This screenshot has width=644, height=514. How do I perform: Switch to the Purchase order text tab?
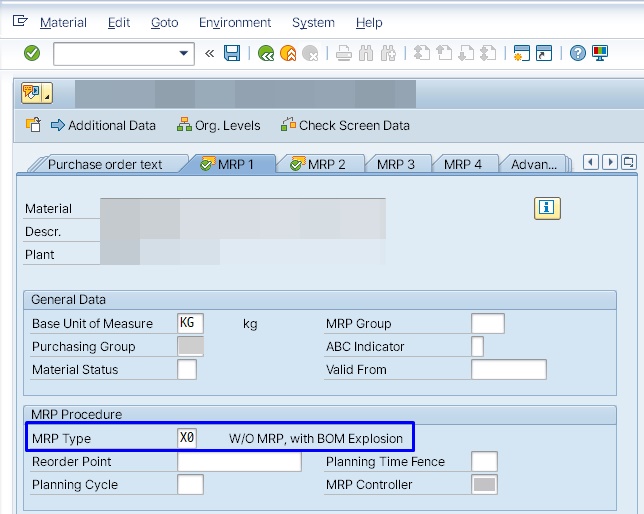tap(105, 164)
